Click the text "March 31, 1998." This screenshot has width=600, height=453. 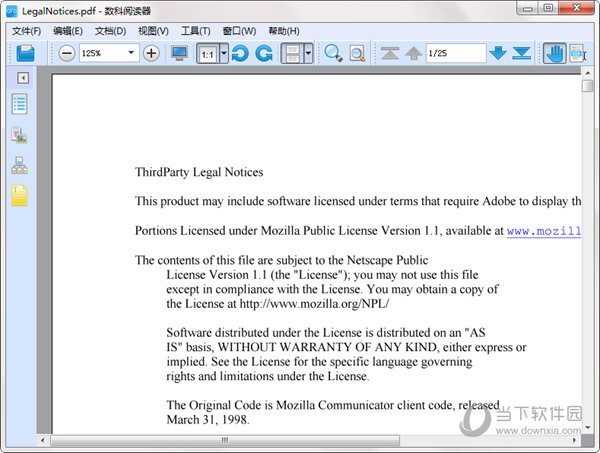click(208, 420)
